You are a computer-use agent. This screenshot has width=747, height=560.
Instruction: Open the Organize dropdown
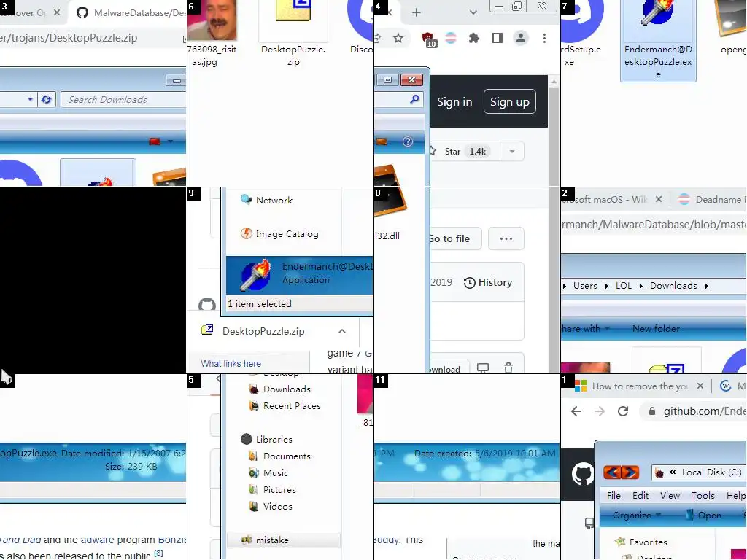click(636, 516)
